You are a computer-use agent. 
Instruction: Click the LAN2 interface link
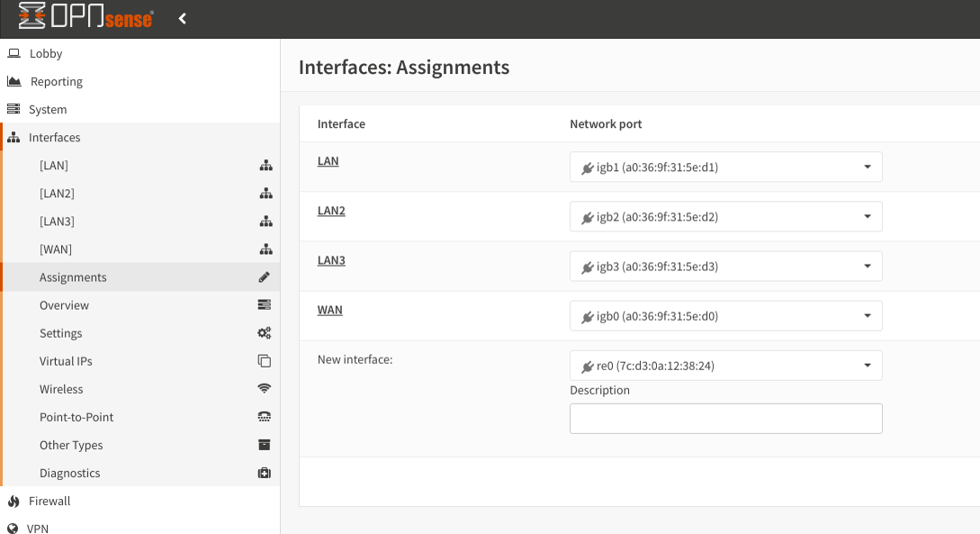331,211
